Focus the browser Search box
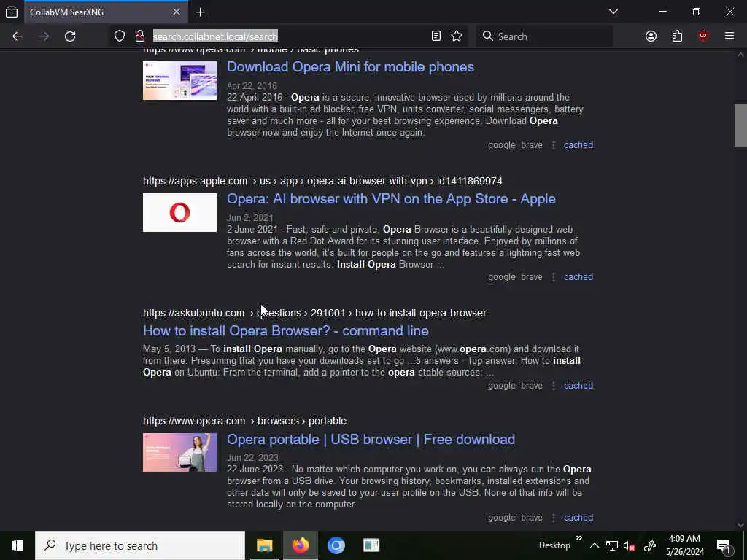 [544, 36]
